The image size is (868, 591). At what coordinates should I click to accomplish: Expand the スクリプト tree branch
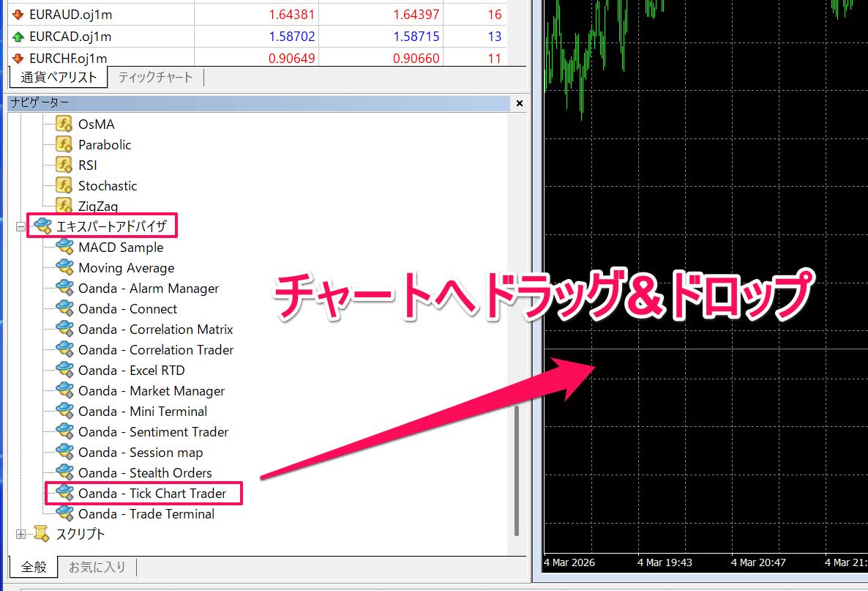point(20,535)
